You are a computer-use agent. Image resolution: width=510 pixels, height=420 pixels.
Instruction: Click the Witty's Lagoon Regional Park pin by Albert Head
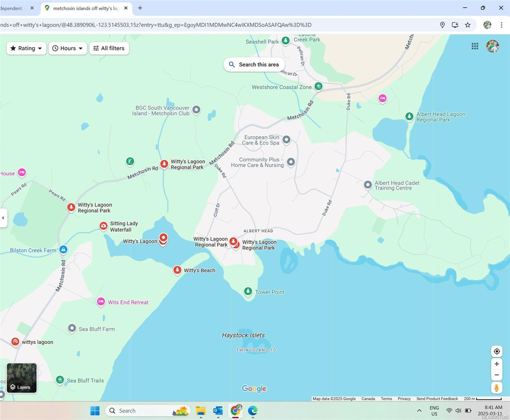(233, 241)
